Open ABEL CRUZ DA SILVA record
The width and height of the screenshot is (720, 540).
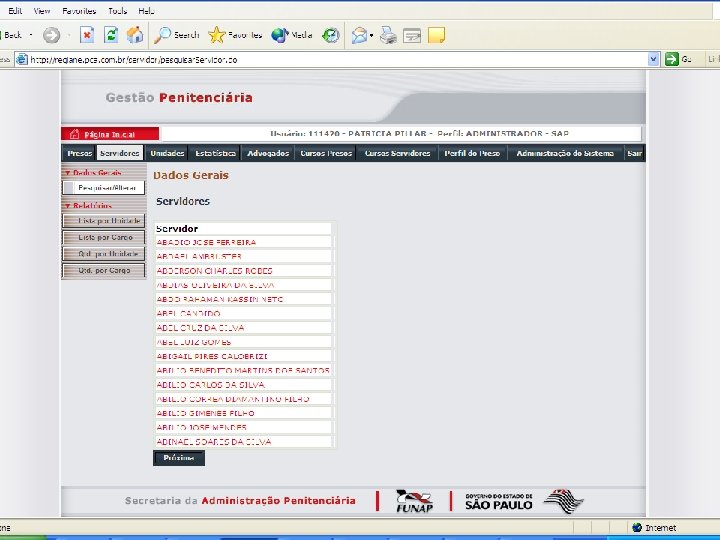click(200, 328)
